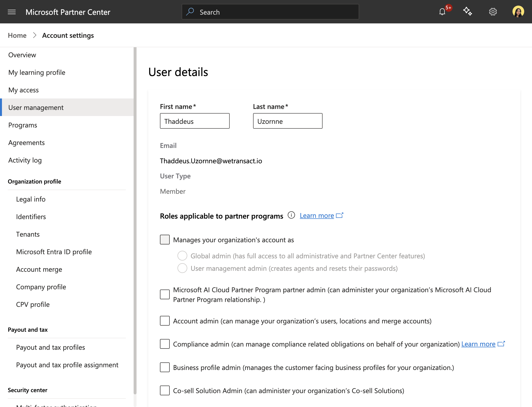The width and height of the screenshot is (532, 407).
Task: Click the First name field
Action: [x=195, y=121]
